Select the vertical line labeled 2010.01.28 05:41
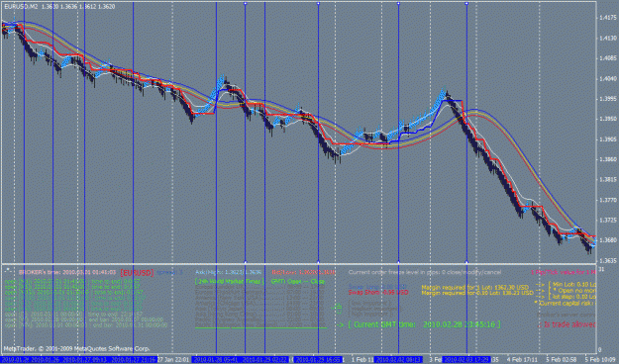The width and height of the screenshot is (619, 364). (x=216, y=177)
